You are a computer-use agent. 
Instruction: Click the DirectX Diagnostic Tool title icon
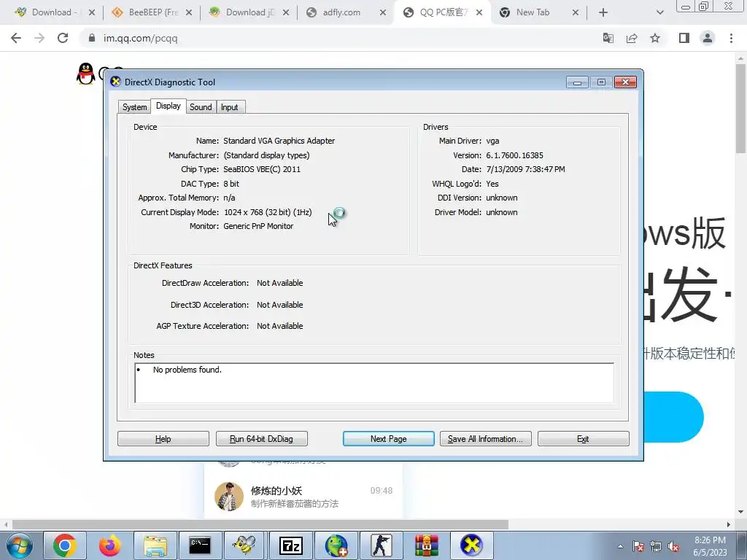tap(115, 82)
